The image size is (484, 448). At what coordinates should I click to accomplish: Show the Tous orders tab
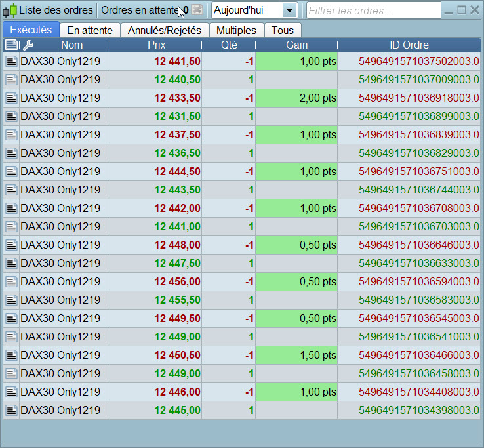click(x=283, y=30)
